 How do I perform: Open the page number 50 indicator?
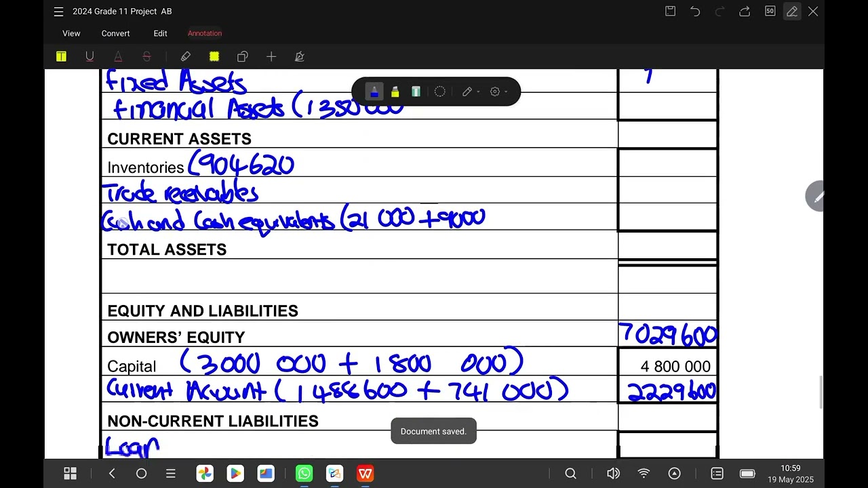point(770,12)
